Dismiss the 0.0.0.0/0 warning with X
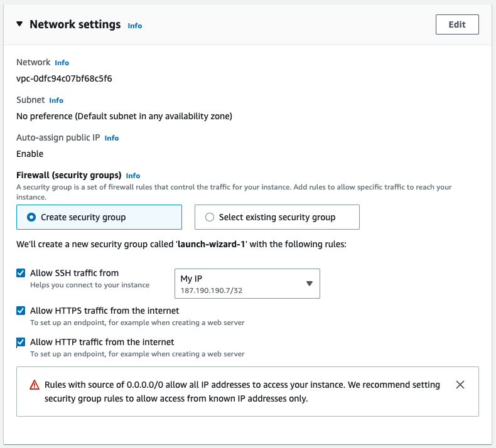Image resolution: width=496 pixels, height=448 pixels. [x=460, y=385]
